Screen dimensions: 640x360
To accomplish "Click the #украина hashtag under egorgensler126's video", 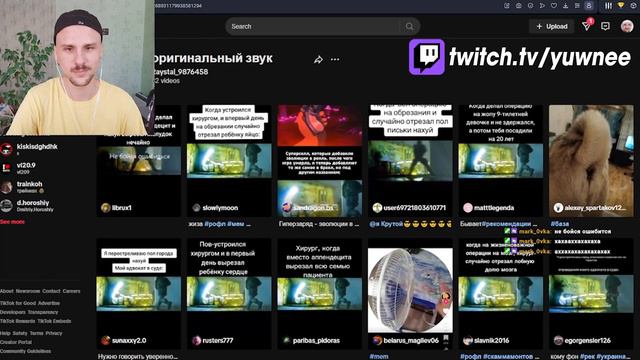I will click(611, 356).
